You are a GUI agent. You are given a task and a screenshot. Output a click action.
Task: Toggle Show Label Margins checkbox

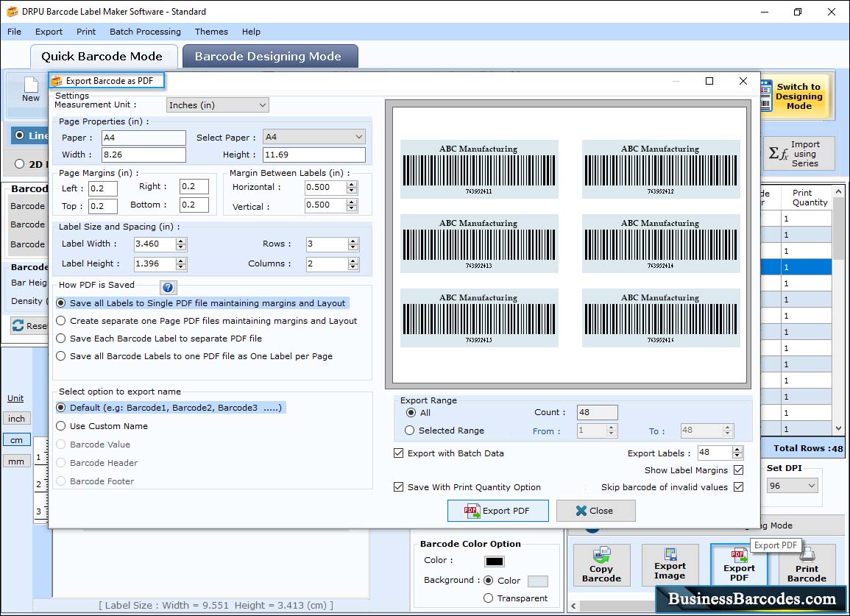pos(738,470)
